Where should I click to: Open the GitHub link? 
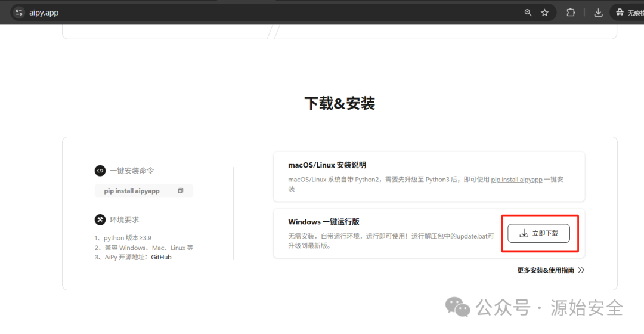point(161,257)
